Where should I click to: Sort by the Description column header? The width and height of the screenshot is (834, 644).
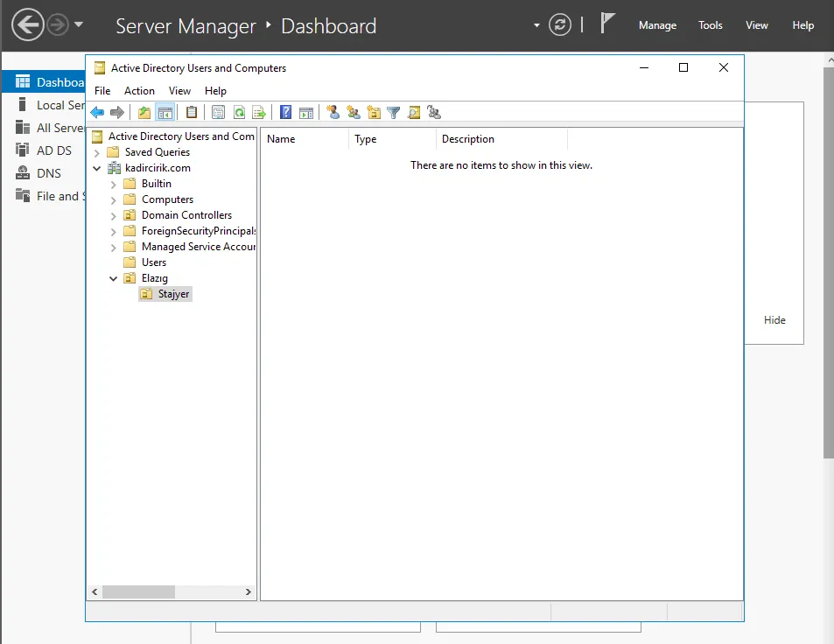(x=501, y=139)
